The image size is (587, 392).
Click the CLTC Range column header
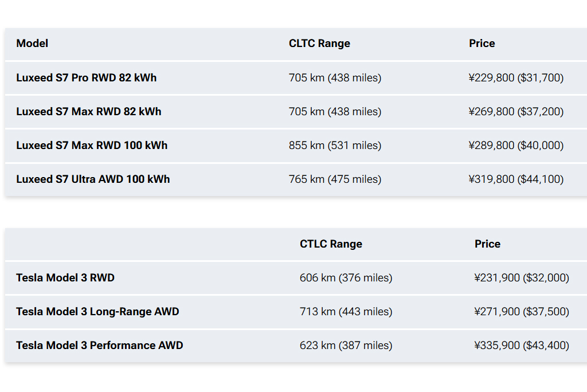click(x=319, y=44)
